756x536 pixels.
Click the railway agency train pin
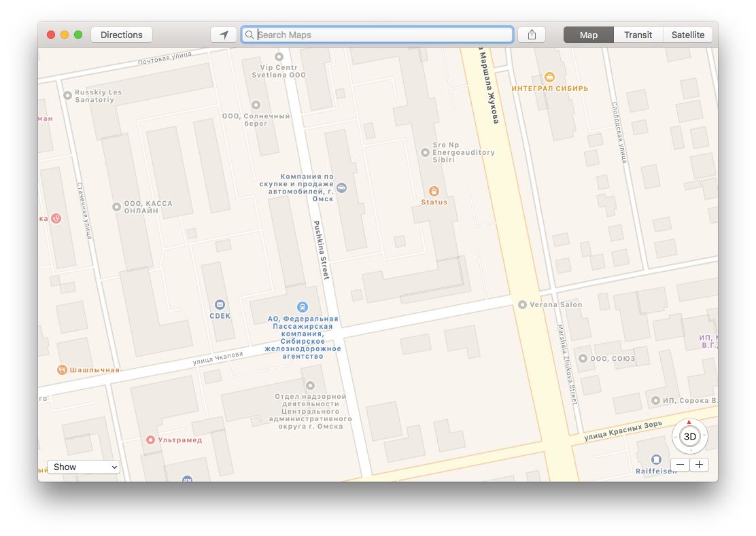303,307
